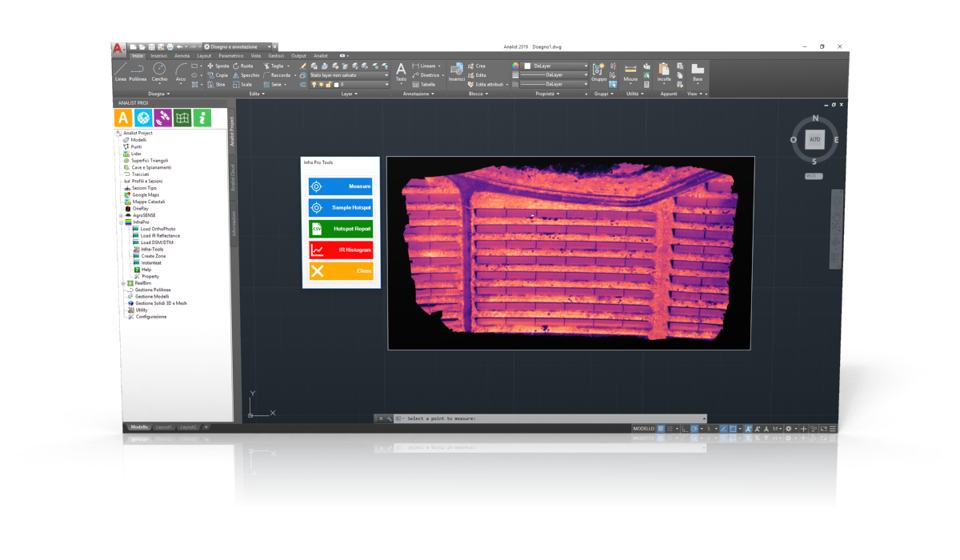Click the command line input field
The height and width of the screenshot is (560, 960).
pyautogui.click(x=552, y=418)
